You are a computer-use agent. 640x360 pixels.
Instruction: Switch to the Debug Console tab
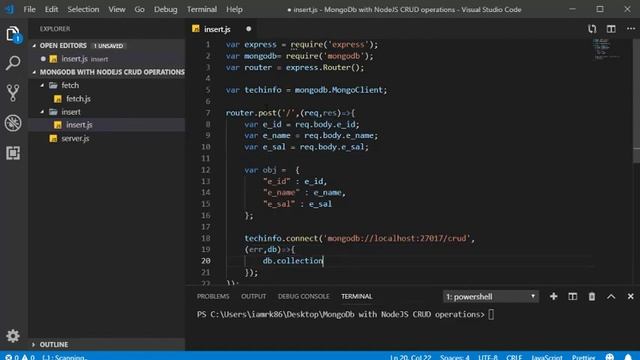click(x=303, y=296)
